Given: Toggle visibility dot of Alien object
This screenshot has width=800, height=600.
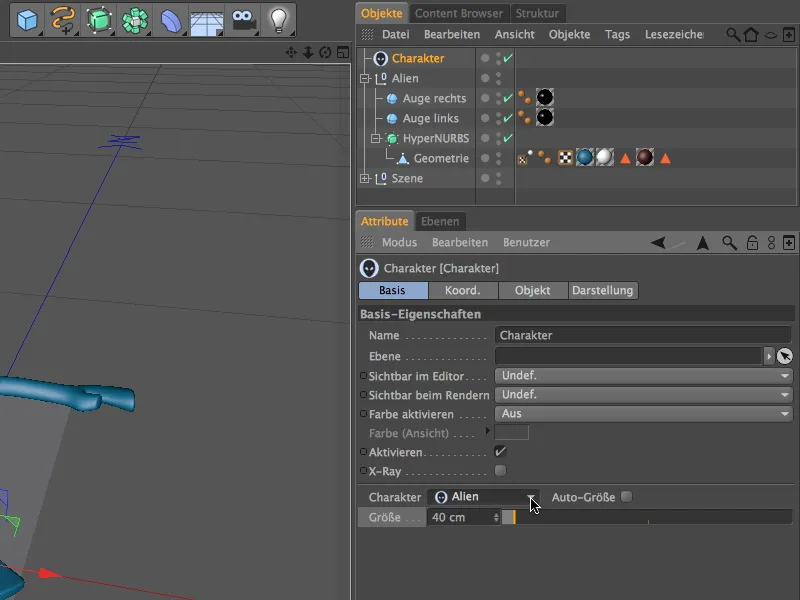Looking at the screenshot, I should tap(485, 78).
